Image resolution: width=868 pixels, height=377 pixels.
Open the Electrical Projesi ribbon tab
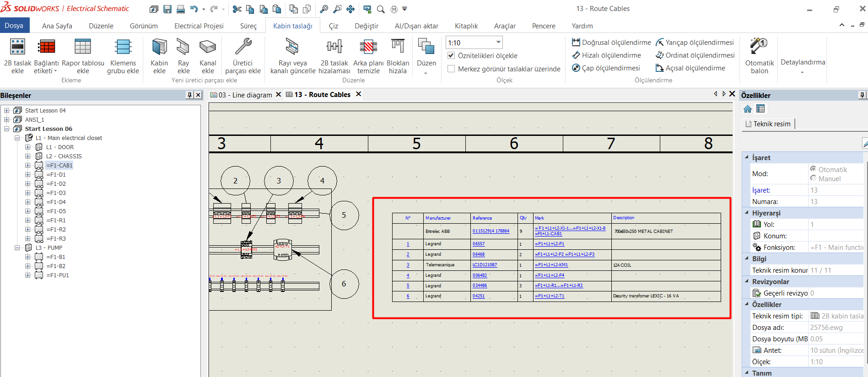click(x=199, y=26)
